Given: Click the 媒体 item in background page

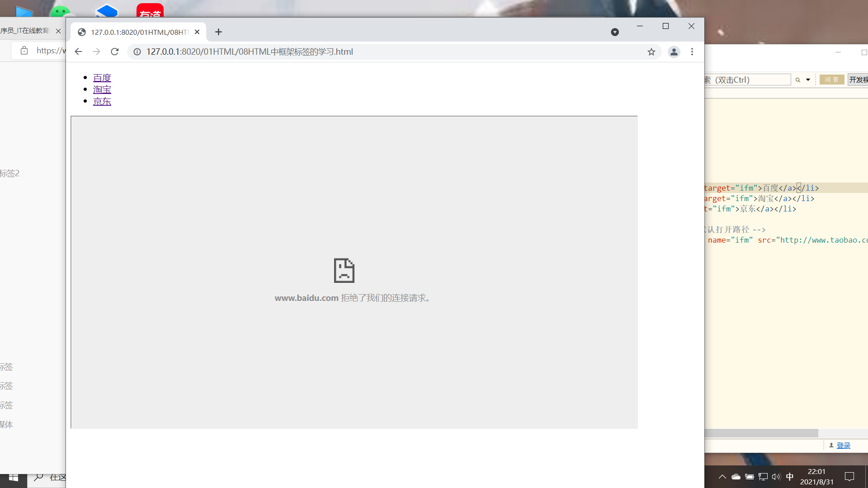Looking at the screenshot, I should pyautogui.click(x=6, y=425).
